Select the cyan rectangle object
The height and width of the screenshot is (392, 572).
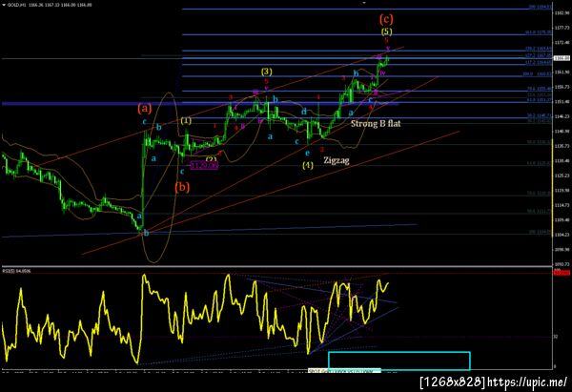pos(399,361)
